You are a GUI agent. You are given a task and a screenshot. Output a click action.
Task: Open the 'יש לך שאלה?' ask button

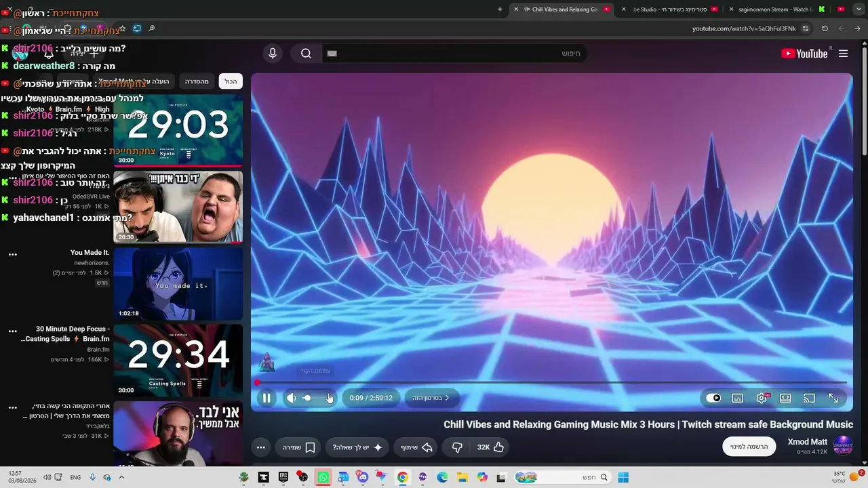[357, 447]
